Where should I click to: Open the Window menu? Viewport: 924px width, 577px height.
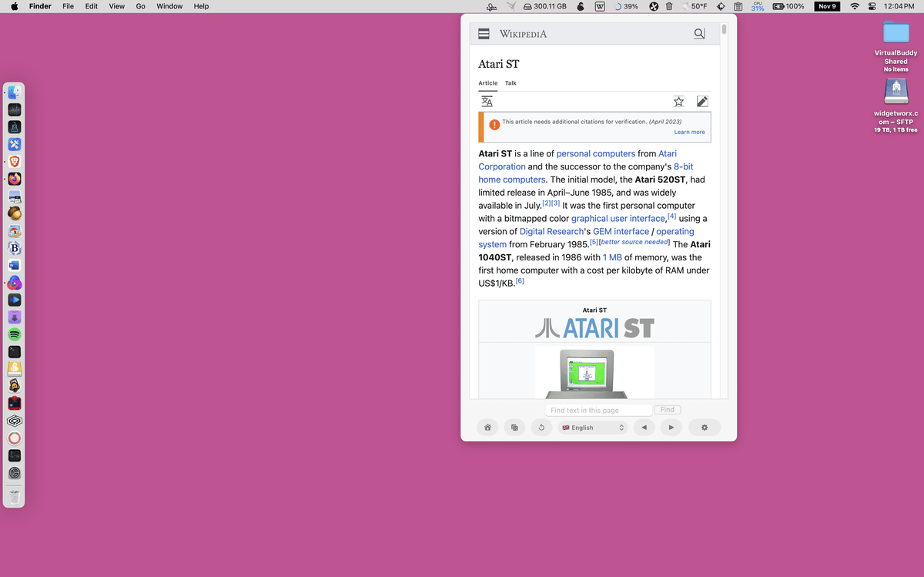coord(169,6)
